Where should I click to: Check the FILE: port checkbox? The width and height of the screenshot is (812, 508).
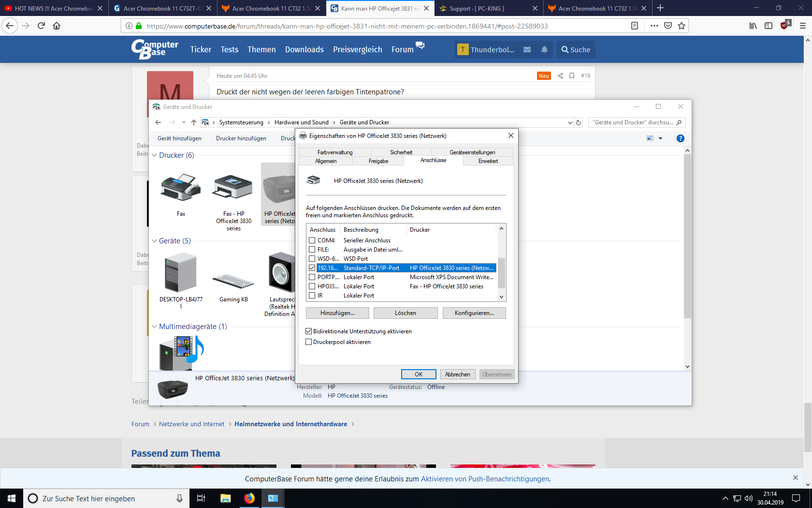point(312,250)
